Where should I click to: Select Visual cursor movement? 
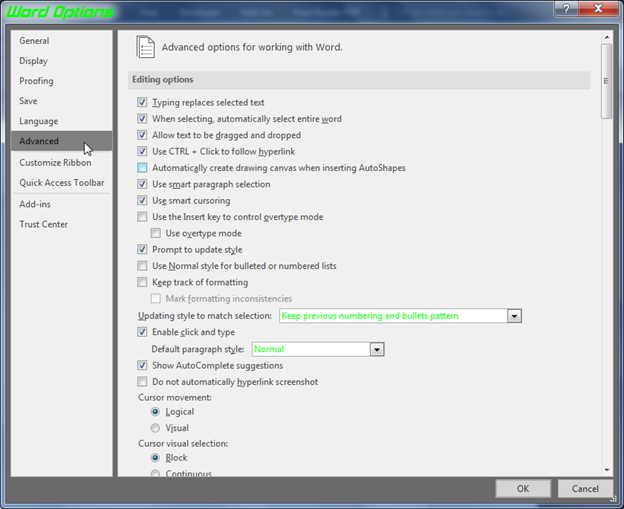pos(155,428)
